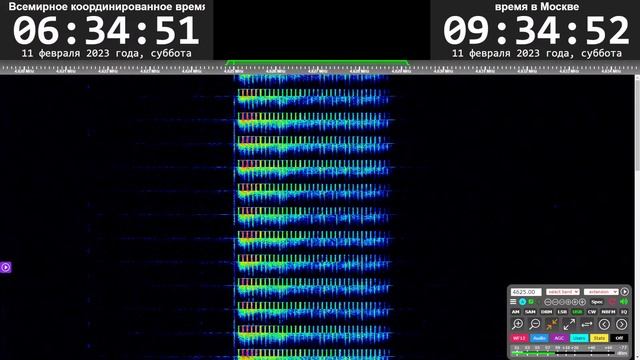Click the leftmost minus frequency step button
The height and width of the screenshot is (360, 640).
click(x=548, y=302)
